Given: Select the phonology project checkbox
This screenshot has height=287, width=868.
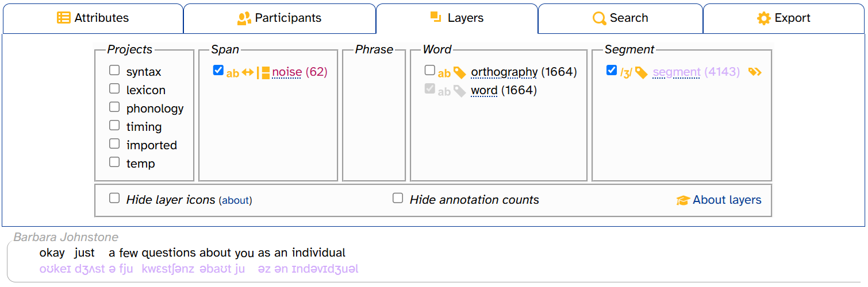Looking at the screenshot, I should pyautogui.click(x=114, y=107).
